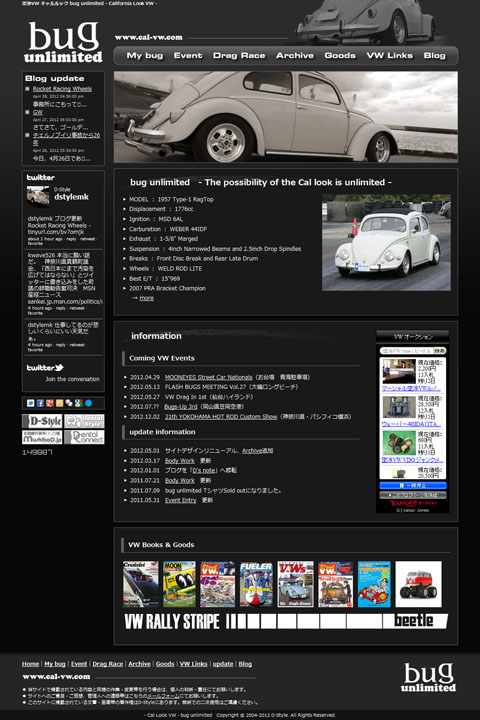The width and height of the screenshot is (480, 720).
Task: Open the My bug navigation tab
Action: [x=145, y=56]
